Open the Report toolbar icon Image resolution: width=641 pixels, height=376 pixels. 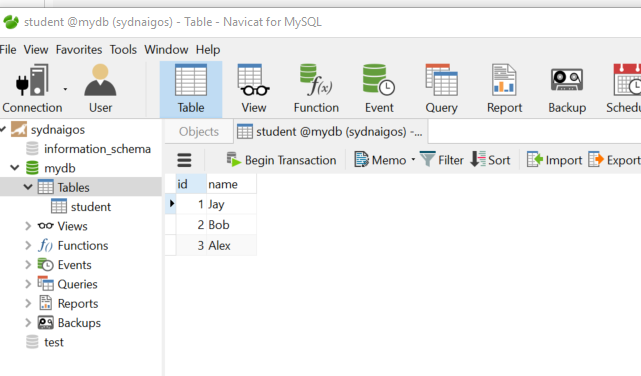504,80
